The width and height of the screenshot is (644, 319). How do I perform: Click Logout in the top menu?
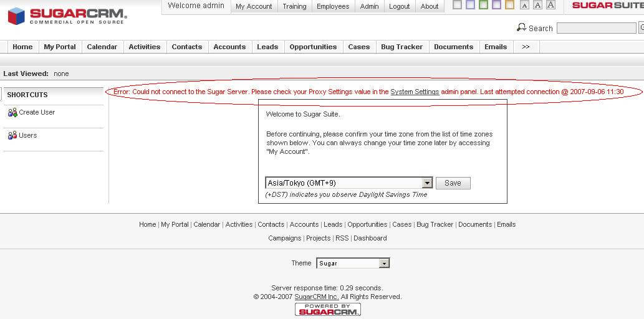pyautogui.click(x=400, y=6)
